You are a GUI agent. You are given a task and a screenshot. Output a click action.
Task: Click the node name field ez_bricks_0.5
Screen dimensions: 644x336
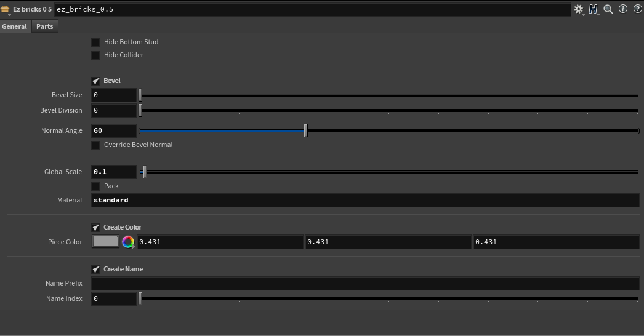coord(313,9)
